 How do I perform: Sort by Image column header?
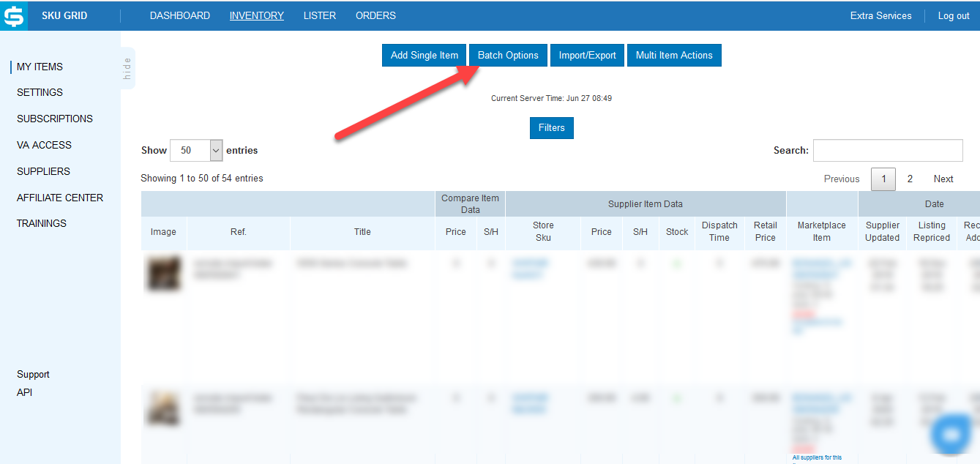163,232
